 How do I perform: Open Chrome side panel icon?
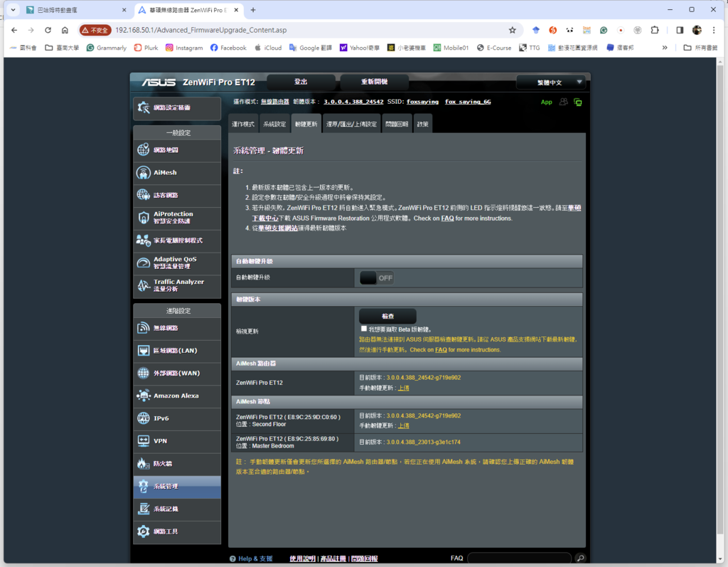680,30
